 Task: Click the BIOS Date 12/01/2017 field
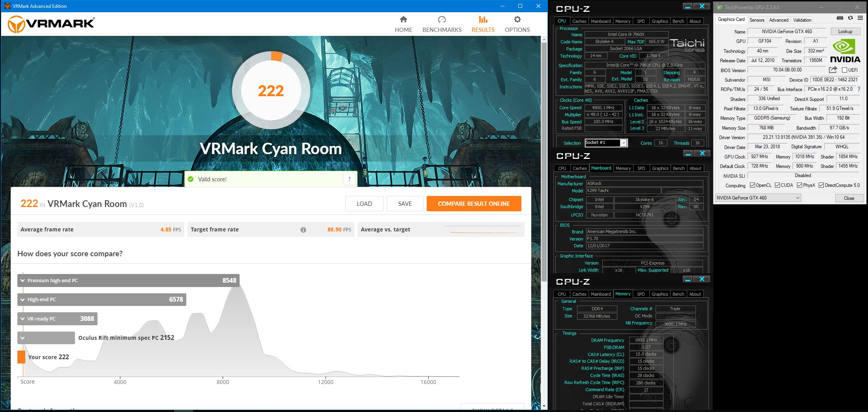coord(644,246)
